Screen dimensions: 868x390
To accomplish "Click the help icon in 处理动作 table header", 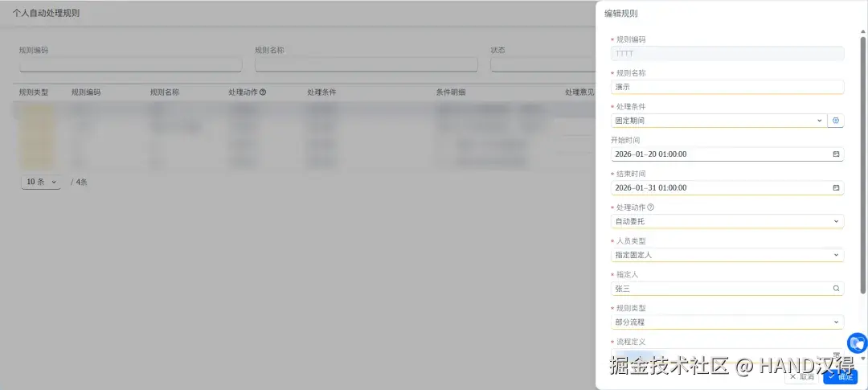I will click(263, 92).
